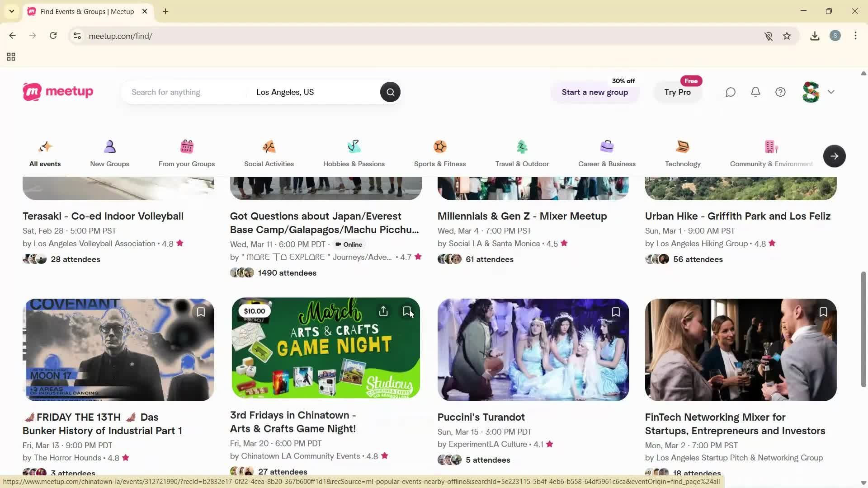Image resolution: width=868 pixels, height=488 pixels.
Task: Open the Chrome three-dot menu
Action: 855,36
